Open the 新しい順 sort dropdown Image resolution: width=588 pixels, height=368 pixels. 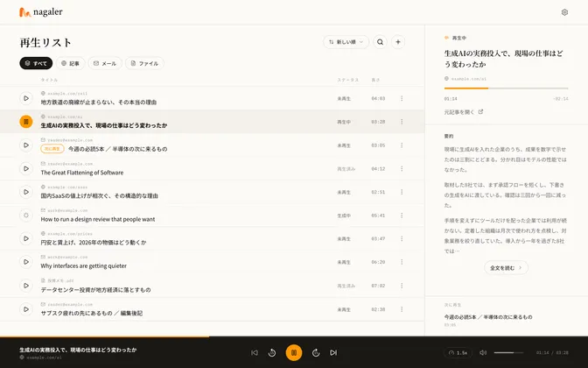pos(346,42)
